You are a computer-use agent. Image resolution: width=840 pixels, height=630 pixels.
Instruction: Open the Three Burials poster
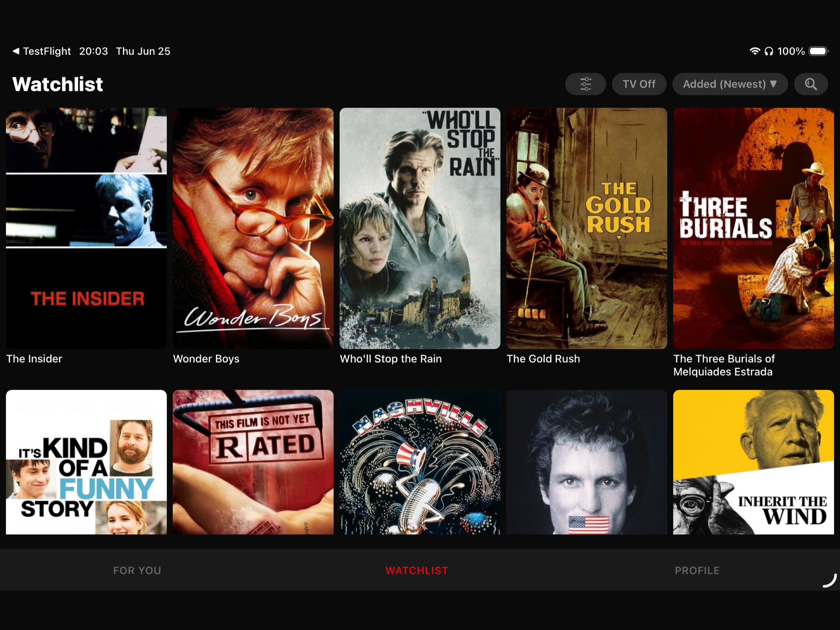pyautogui.click(x=753, y=228)
